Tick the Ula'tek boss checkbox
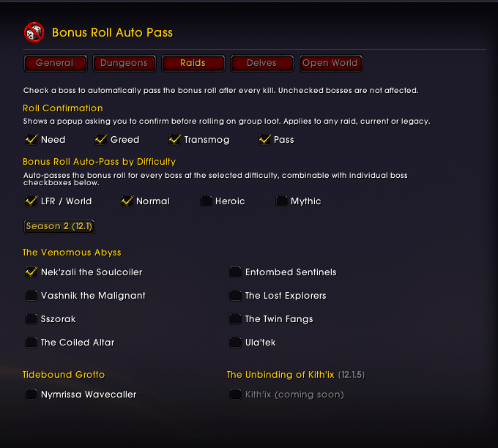The height and width of the screenshot is (448, 498). click(235, 343)
